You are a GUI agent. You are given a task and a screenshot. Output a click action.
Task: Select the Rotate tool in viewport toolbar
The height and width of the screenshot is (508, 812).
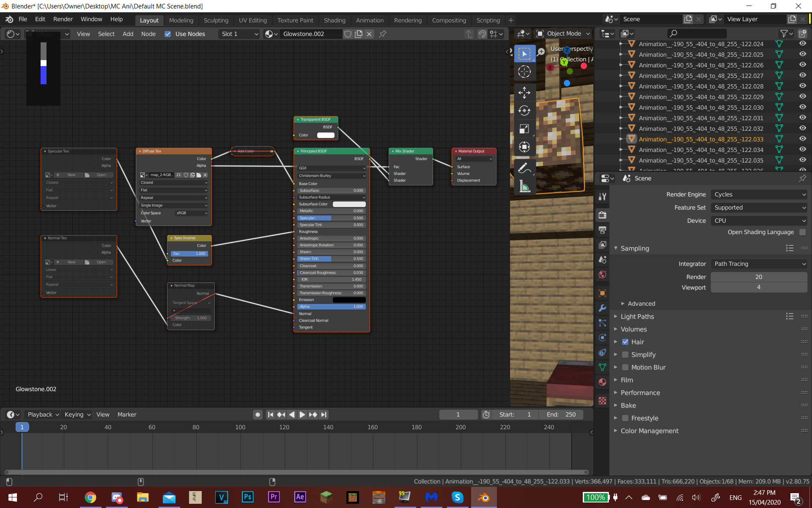tap(524, 110)
